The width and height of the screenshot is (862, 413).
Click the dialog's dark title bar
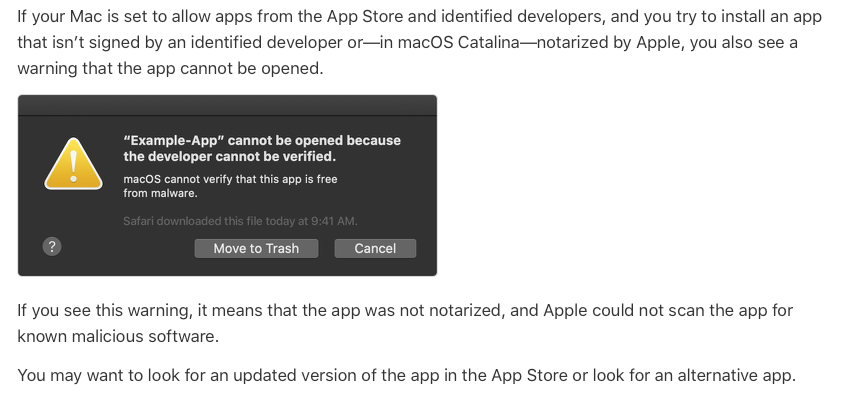227,107
